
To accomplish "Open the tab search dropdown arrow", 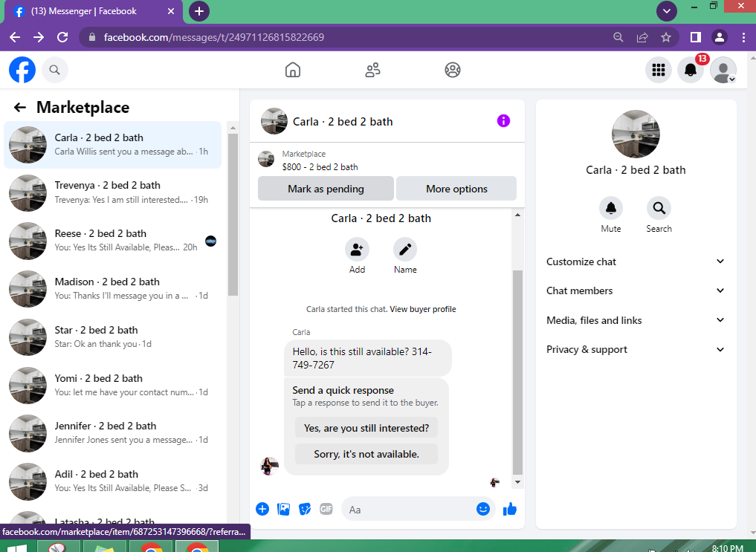I will click(667, 11).
